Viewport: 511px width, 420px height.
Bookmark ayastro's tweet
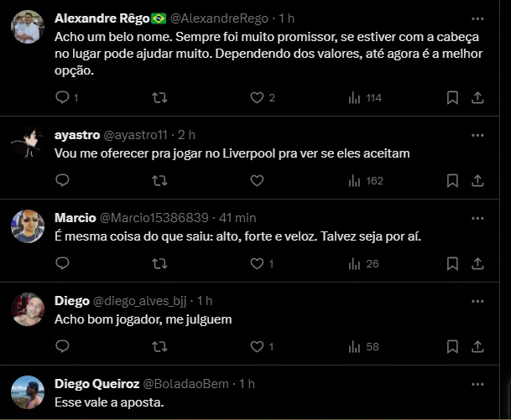point(451,180)
